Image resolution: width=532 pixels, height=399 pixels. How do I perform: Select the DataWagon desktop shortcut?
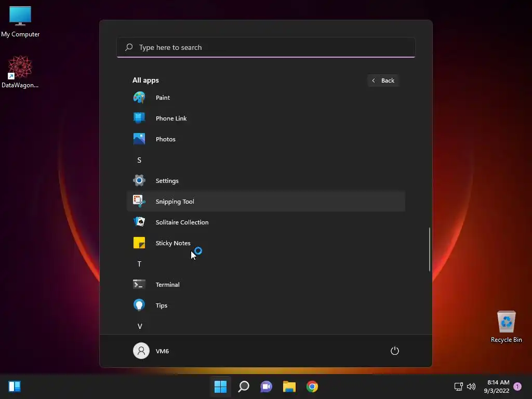(20, 72)
